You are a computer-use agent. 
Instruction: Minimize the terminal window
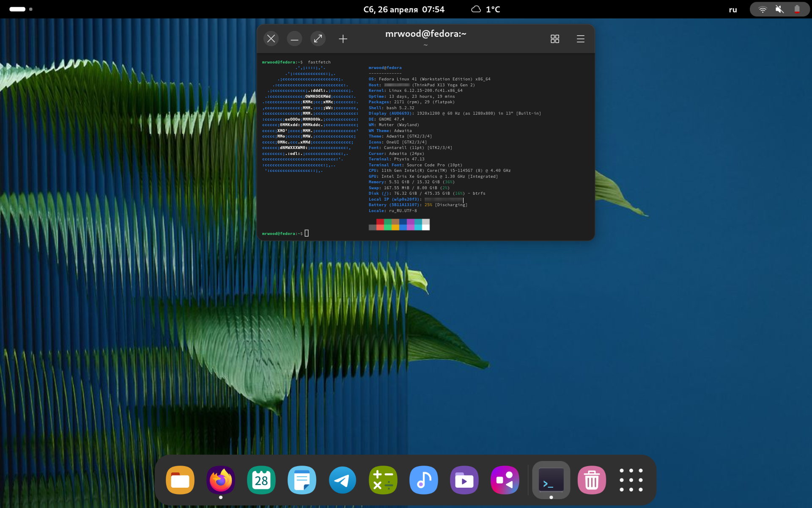pyautogui.click(x=294, y=39)
